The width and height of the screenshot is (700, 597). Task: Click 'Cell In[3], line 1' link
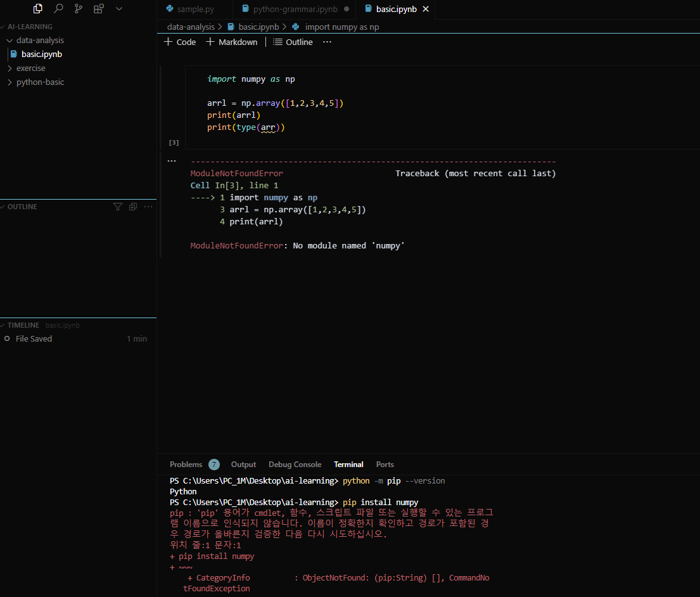(234, 185)
